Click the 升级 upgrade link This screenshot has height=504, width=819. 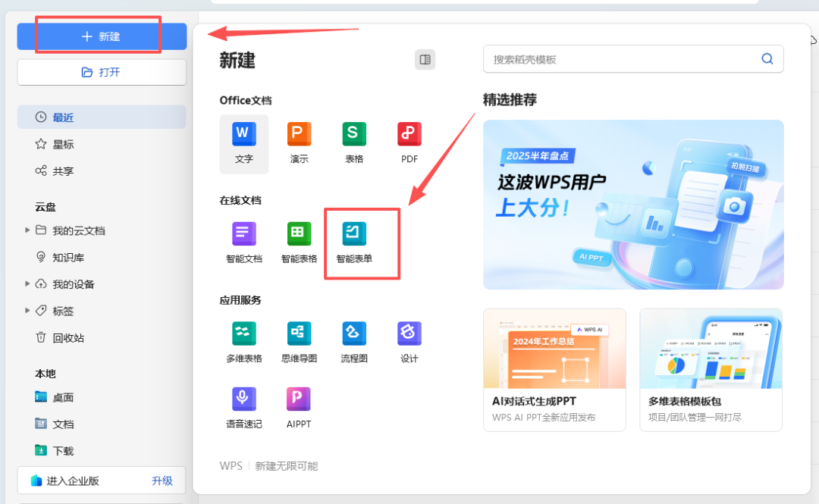(x=162, y=480)
